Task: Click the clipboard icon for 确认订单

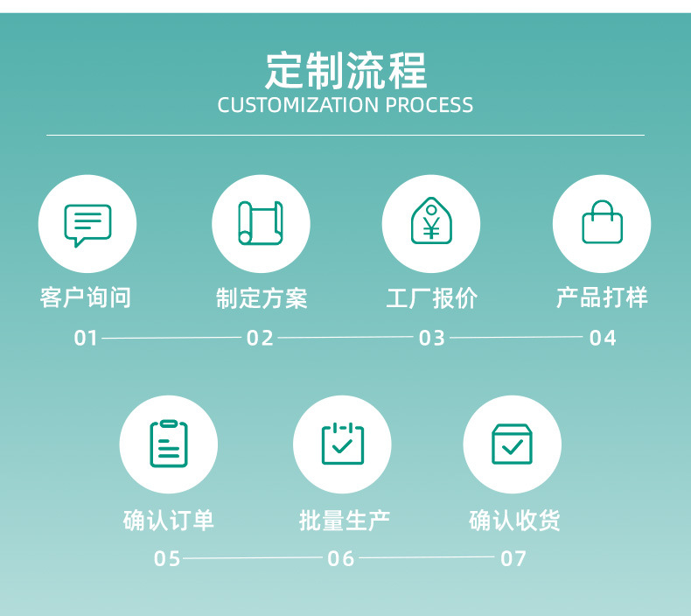Action: tap(169, 444)
